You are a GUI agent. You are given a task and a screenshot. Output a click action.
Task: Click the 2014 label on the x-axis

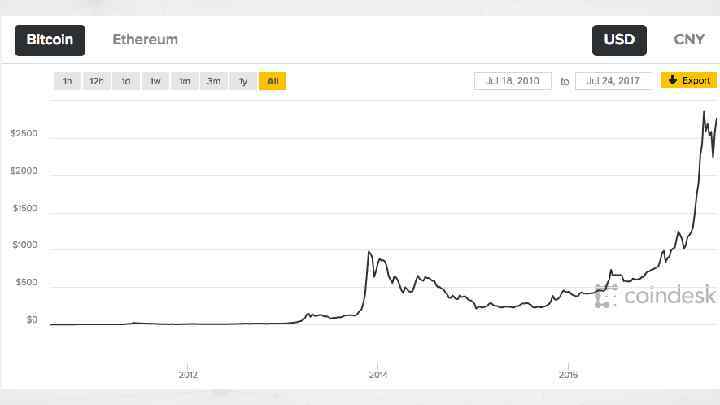(377, 375)
